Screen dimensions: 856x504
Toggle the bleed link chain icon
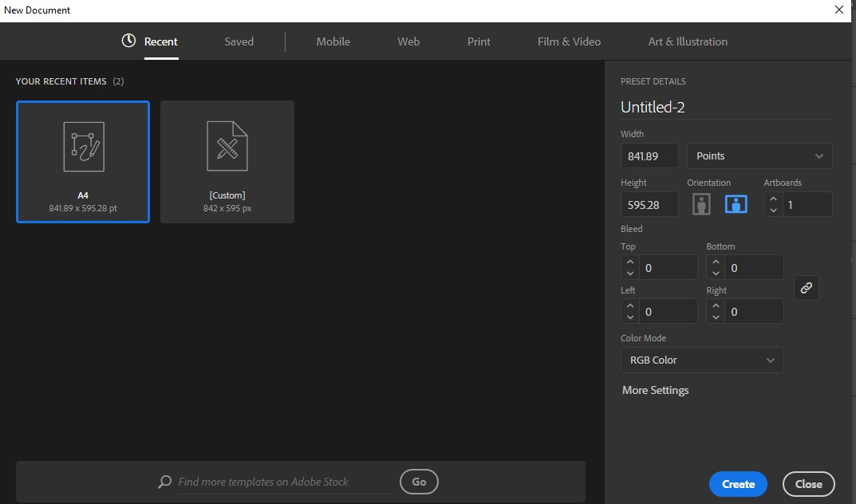806,288
